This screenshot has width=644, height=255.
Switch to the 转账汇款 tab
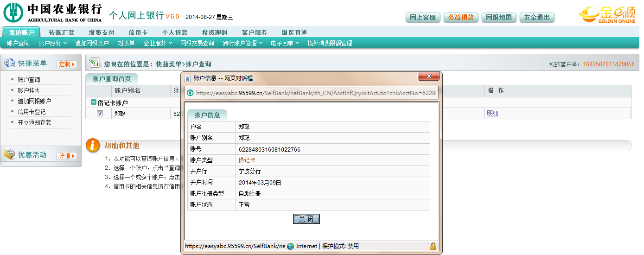(x=62, y=32)
